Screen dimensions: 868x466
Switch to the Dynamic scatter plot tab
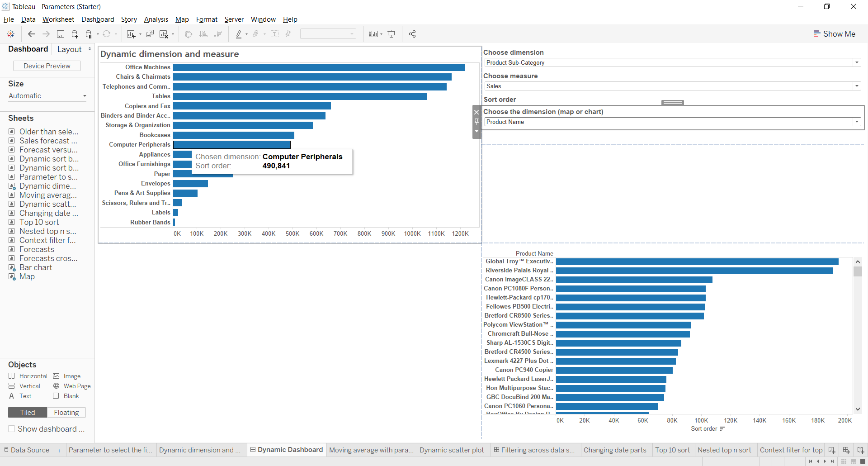coord(452,450)
